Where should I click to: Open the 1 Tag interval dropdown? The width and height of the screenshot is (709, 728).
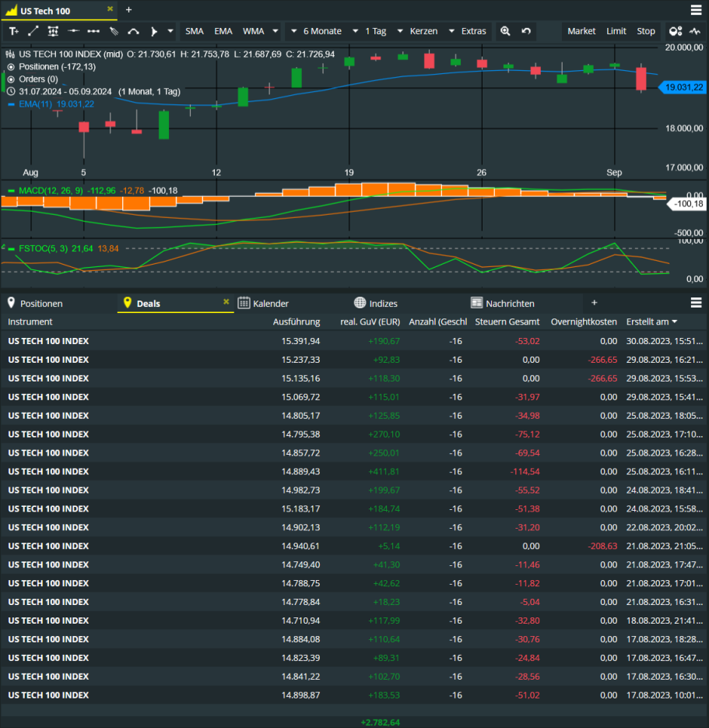pos(370,31)
